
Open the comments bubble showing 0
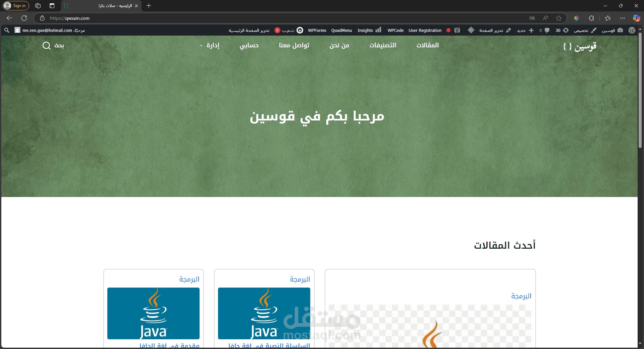(x=544, y=30)
